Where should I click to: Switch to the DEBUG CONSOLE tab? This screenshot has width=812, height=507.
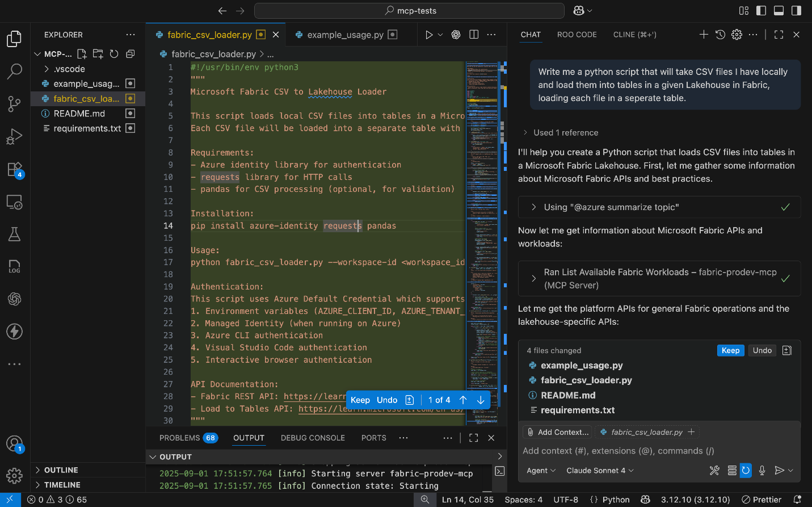(x=313, y=438)
